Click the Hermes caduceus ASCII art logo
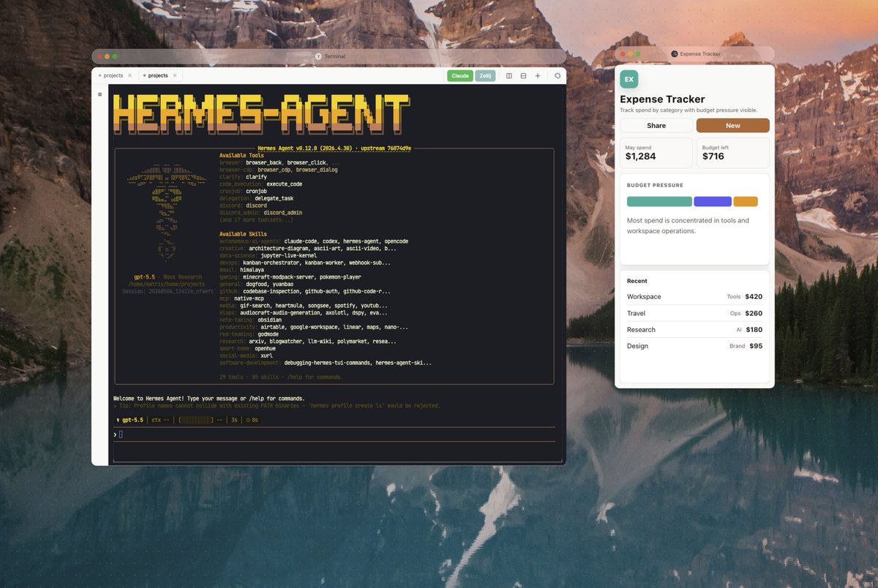878x588 pixels. coord(167,212)
